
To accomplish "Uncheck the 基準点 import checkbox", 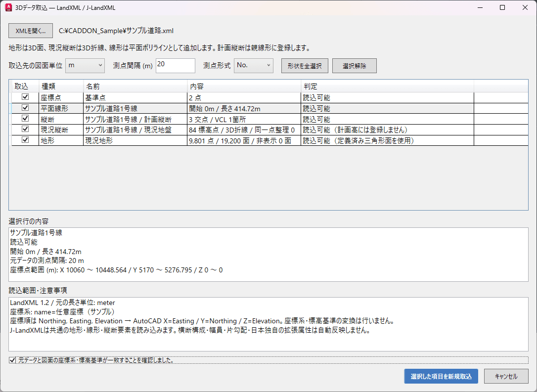I will point(25,97).
